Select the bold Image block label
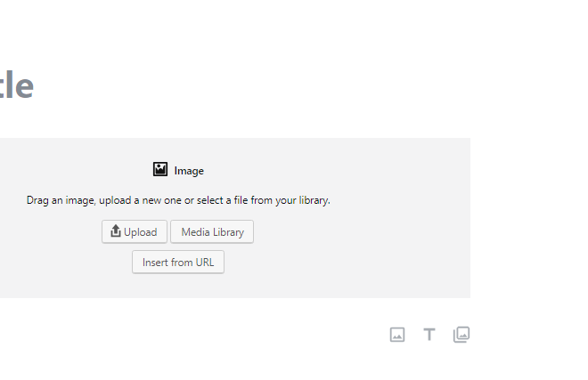588x380 pixels. [189, 171]
